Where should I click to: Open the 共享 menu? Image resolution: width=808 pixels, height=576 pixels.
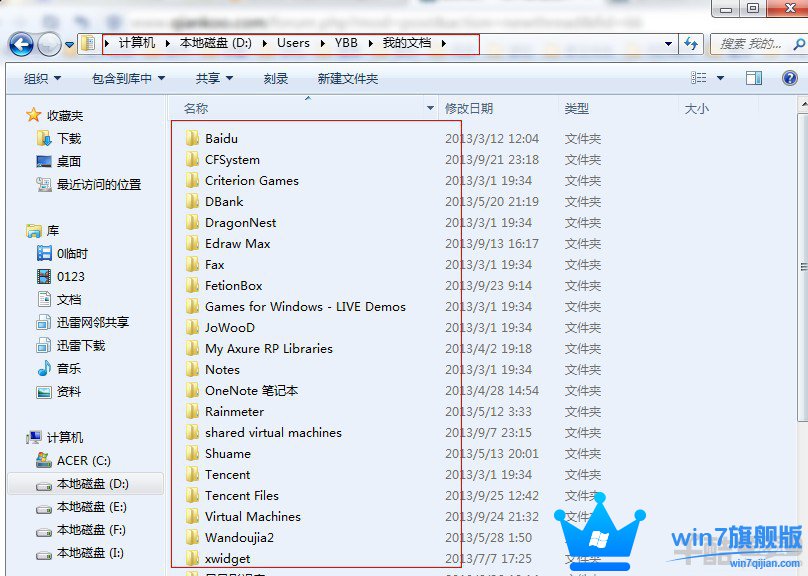pyautogui.click(x=214, y=78)
